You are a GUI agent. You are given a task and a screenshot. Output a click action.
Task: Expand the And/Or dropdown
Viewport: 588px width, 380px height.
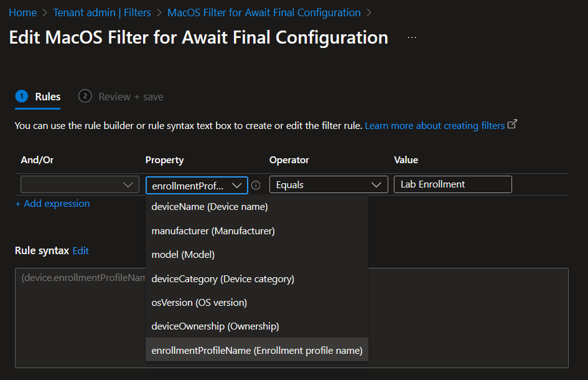tap(80, 184)
